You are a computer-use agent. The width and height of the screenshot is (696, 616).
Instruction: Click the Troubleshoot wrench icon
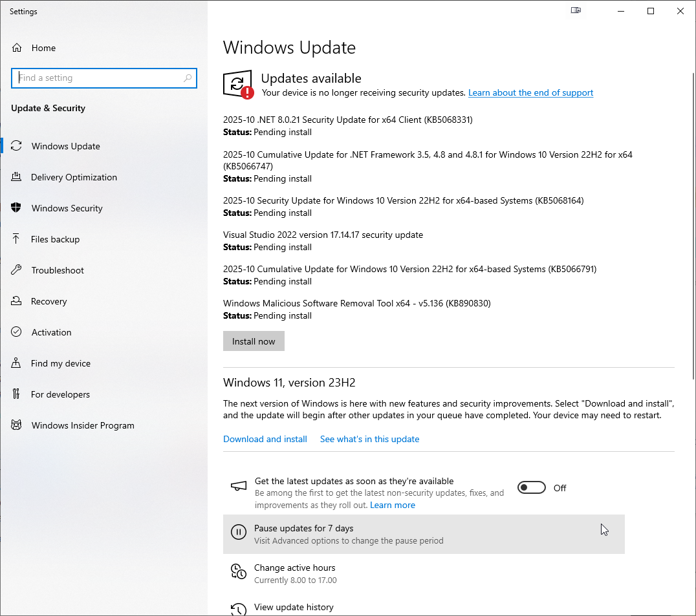[17, 270]
